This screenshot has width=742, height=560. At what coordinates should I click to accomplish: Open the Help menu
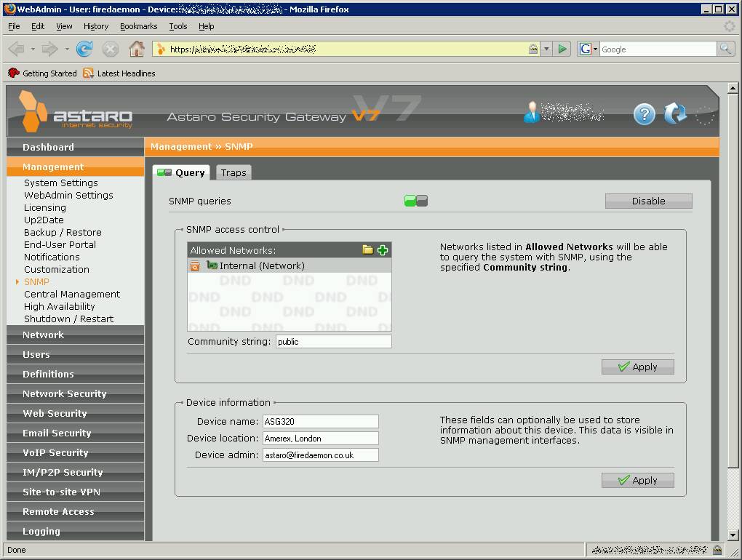pos(207,26)
